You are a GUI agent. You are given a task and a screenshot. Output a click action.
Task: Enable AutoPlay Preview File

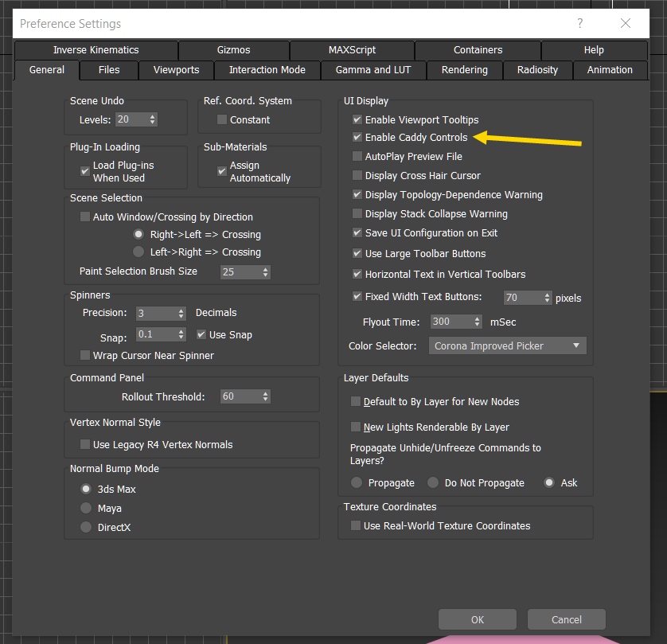(x=357, y=156)
